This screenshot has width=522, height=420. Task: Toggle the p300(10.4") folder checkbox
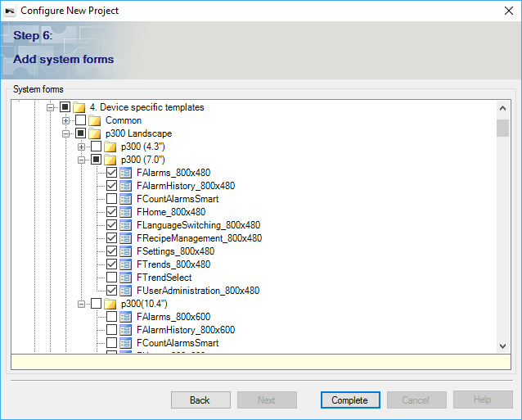tap(97, 304)
